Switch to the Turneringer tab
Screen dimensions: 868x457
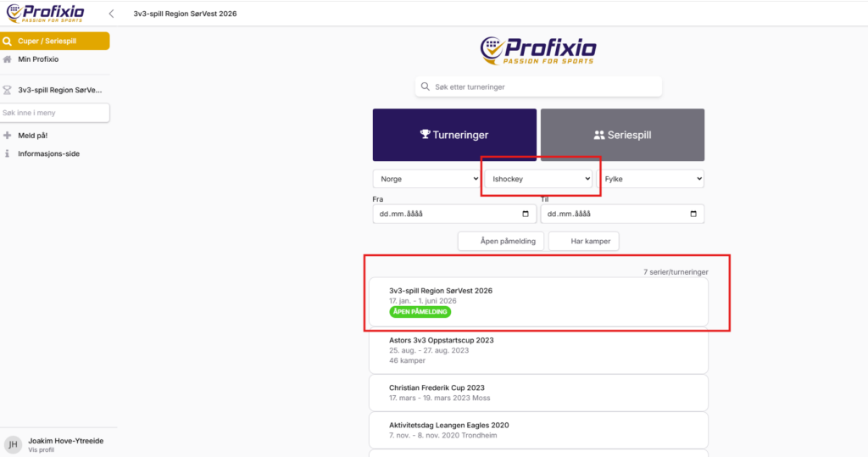454,135
